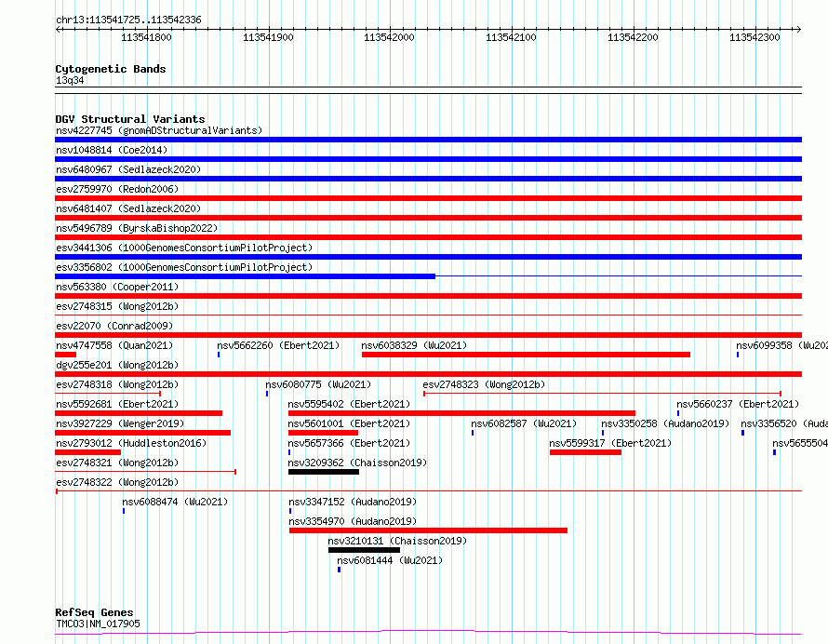Open nsv563380 (Cooper2011) variant

117,287
